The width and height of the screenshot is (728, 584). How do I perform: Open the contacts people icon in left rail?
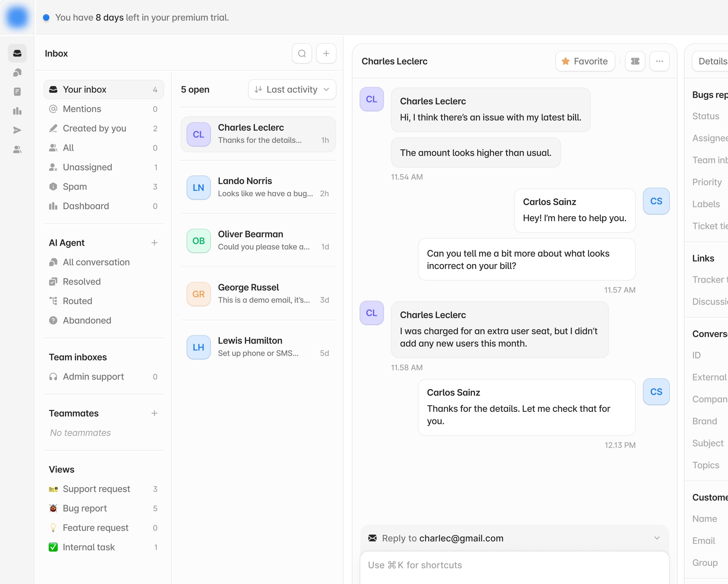(17, 149)
